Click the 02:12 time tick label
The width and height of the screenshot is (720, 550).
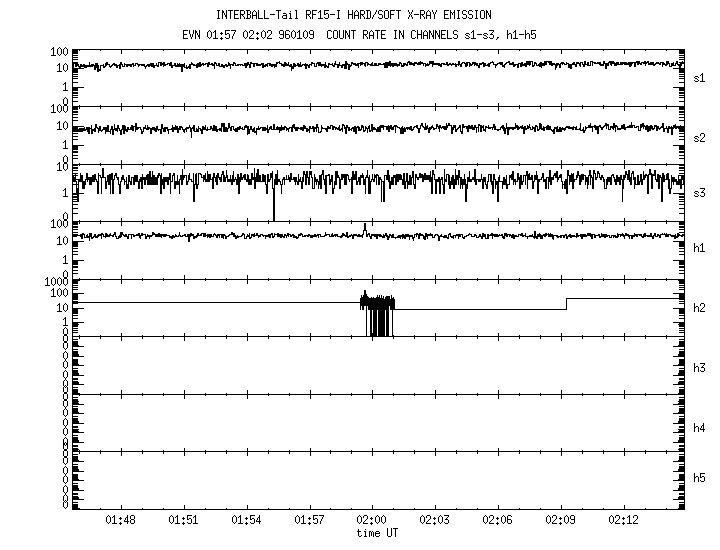point(624,521)
